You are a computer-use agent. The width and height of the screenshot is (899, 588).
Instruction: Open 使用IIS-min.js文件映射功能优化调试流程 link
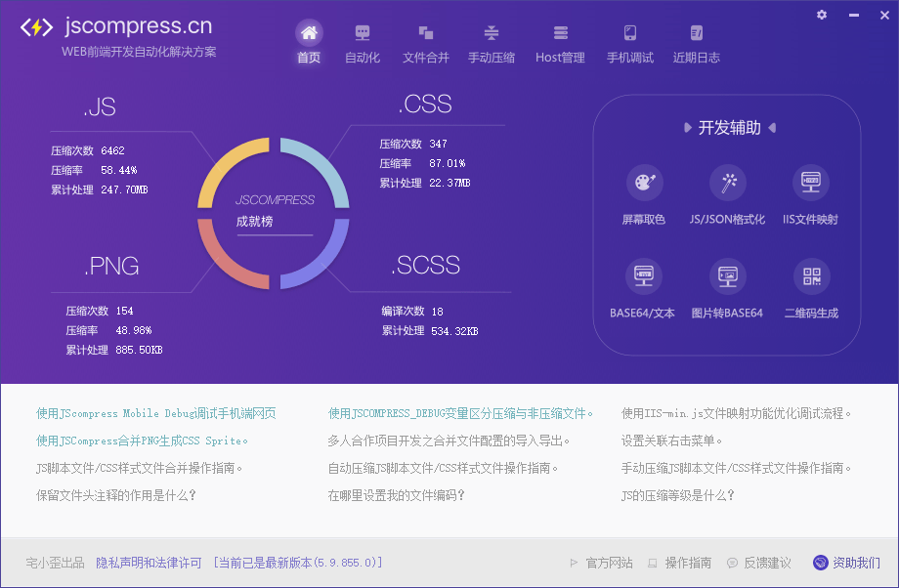click(736, 413)
